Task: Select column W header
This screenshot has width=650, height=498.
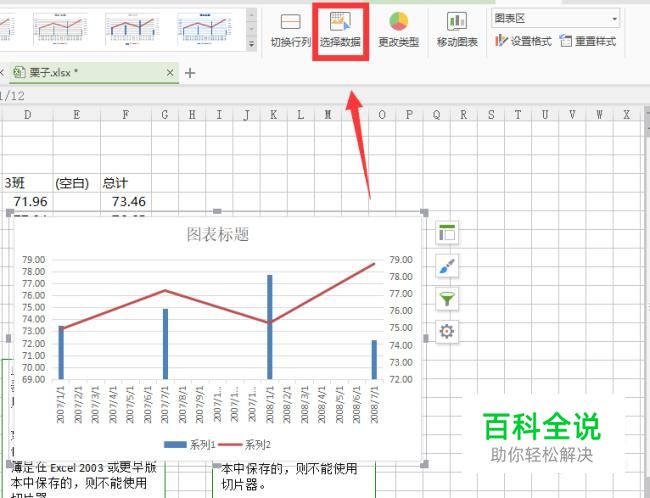Action: [599, 115]
